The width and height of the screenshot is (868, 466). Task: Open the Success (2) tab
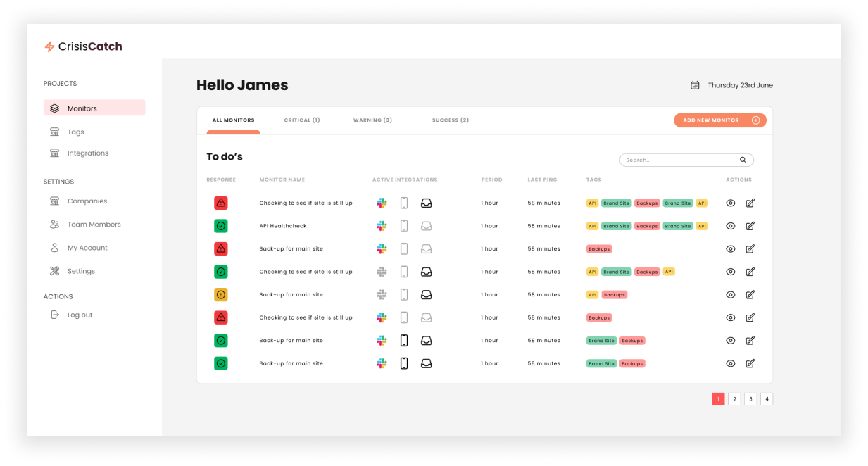(450, 120)
